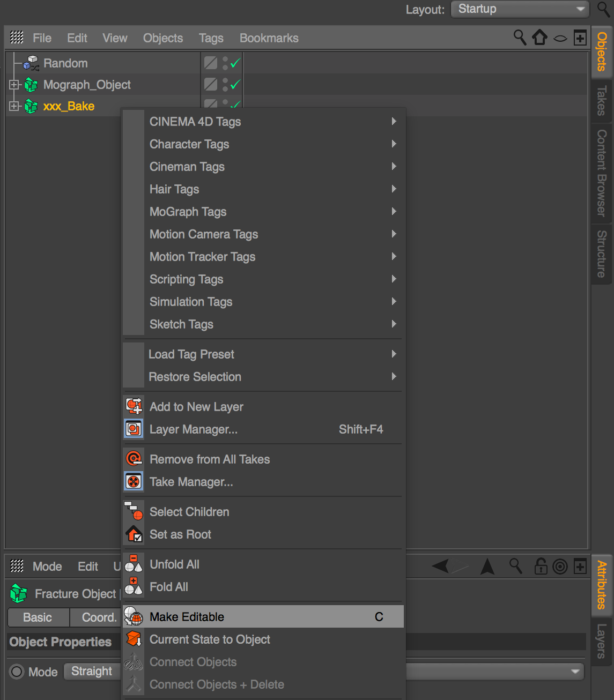Open the Content Browser side tab
Viewport: 614px width, 700px height.
pos(602,173)
